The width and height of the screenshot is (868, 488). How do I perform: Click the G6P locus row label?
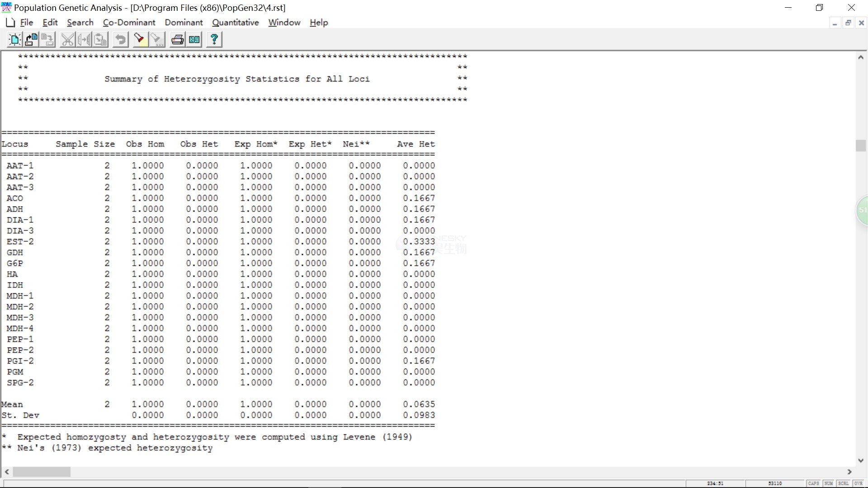click(x=15, y=263)
